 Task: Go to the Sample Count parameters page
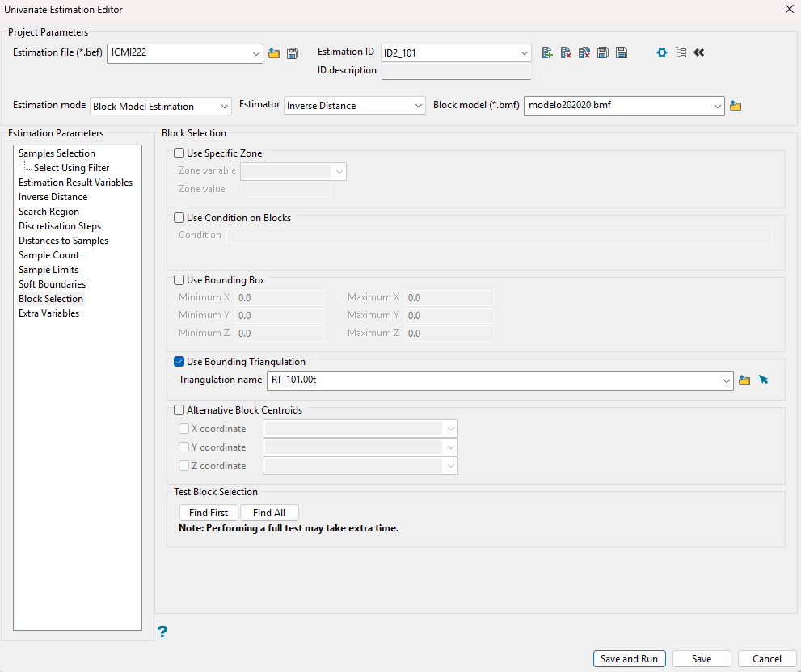[x=48, y=255]
